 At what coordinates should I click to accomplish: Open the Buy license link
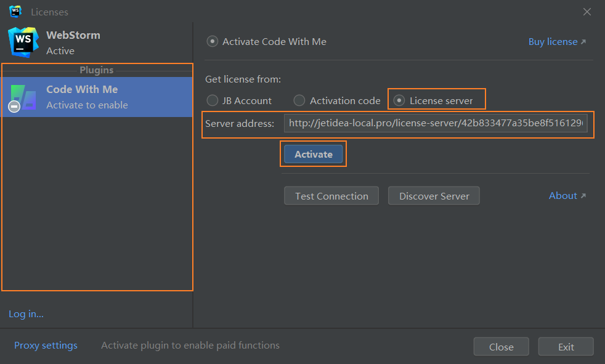(x=557, y=42)
